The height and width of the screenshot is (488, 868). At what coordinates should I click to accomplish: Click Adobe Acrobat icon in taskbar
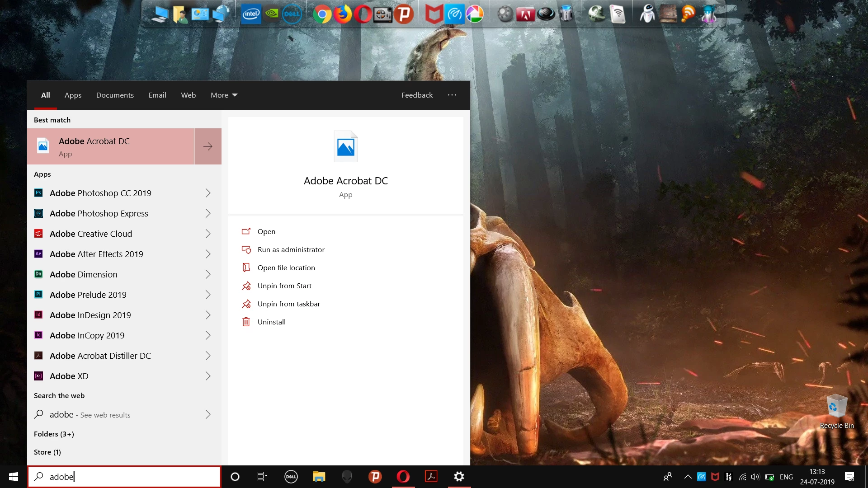pos(431,476)
